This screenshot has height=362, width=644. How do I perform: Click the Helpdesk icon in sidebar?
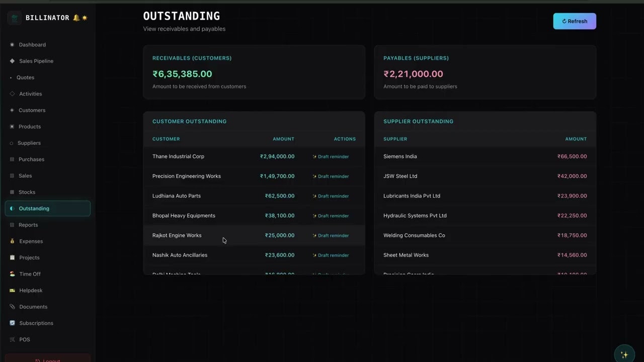(x=11, y=290)
